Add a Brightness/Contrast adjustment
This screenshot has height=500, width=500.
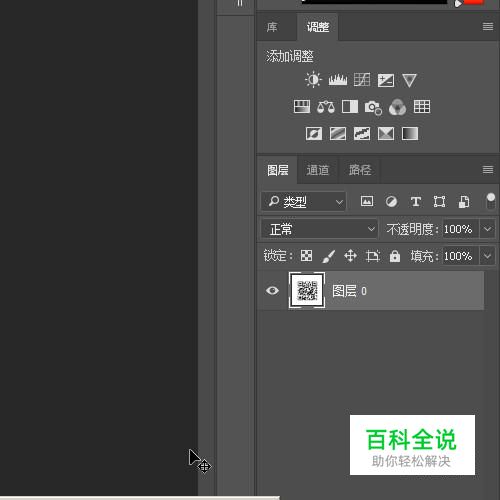[313, 80]
